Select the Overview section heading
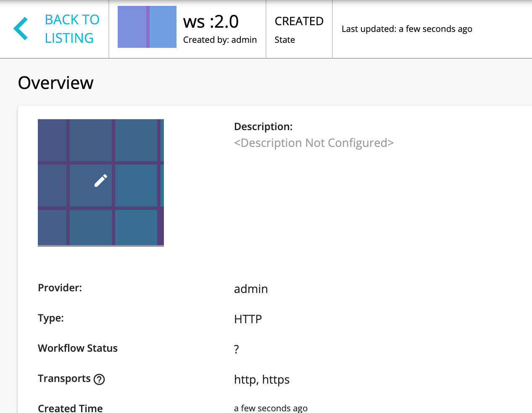The width and height of the screenshot is (532, 413). point(55,83)
